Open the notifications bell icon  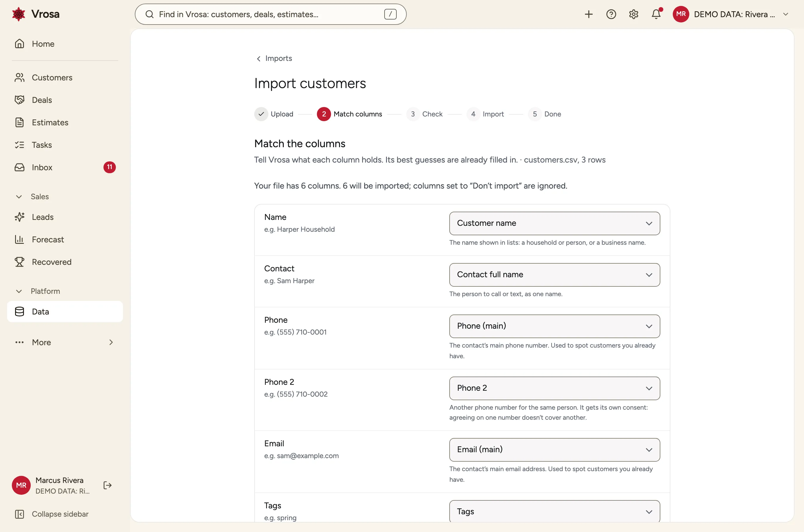[x=656, y=14]
